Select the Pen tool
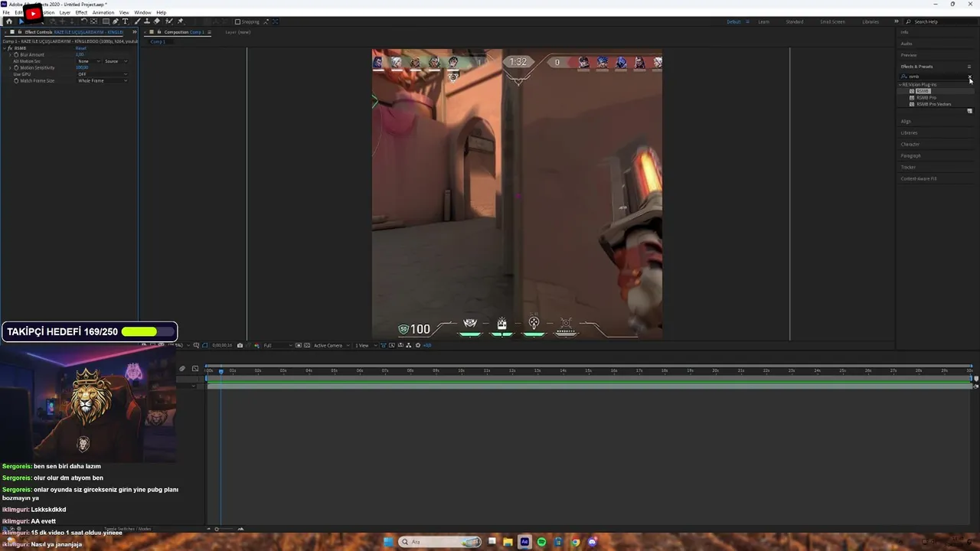This screenshot has width=980, height=551. coord(116,21)
